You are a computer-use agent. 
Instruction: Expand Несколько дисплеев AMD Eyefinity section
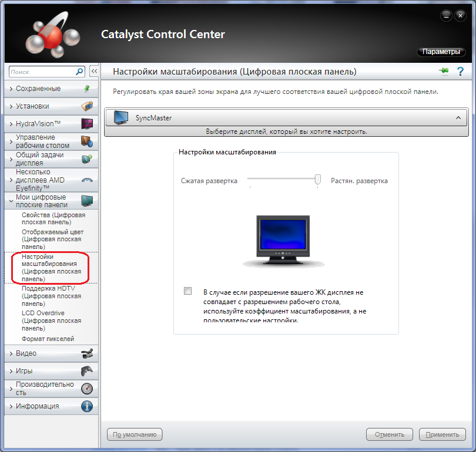tap(11, 180)
